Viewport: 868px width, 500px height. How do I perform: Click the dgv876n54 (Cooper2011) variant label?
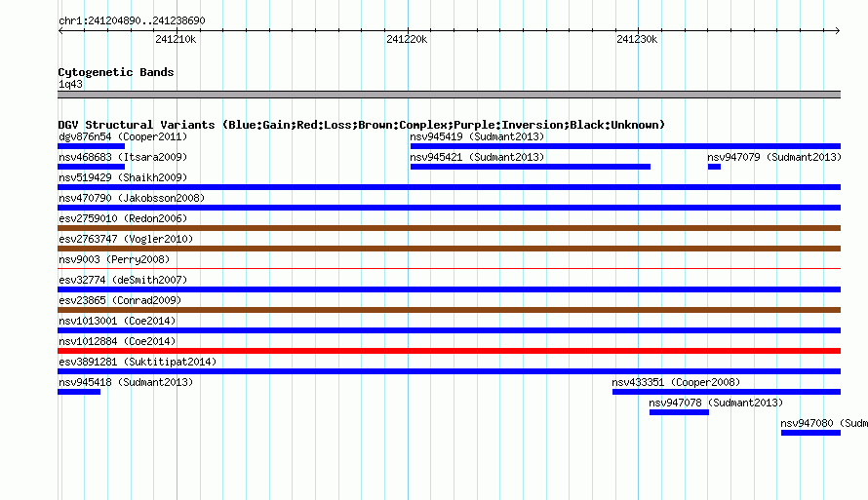pos(123,136)
